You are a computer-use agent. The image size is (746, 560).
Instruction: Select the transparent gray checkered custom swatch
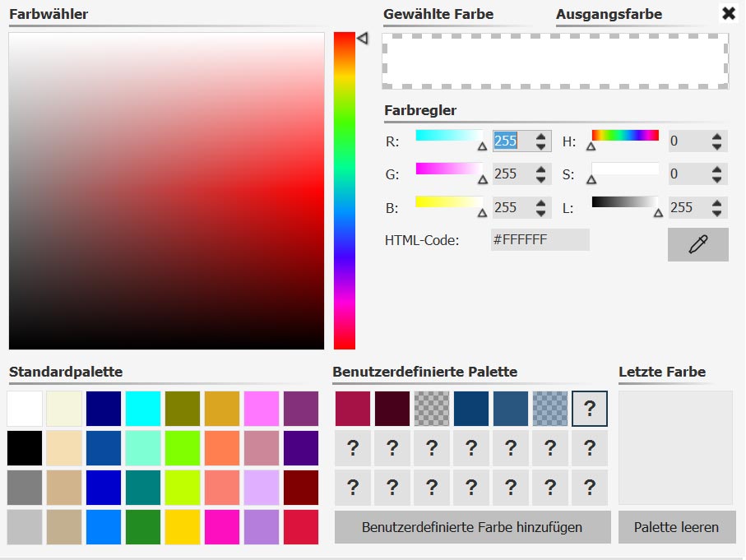coord(432,409)
